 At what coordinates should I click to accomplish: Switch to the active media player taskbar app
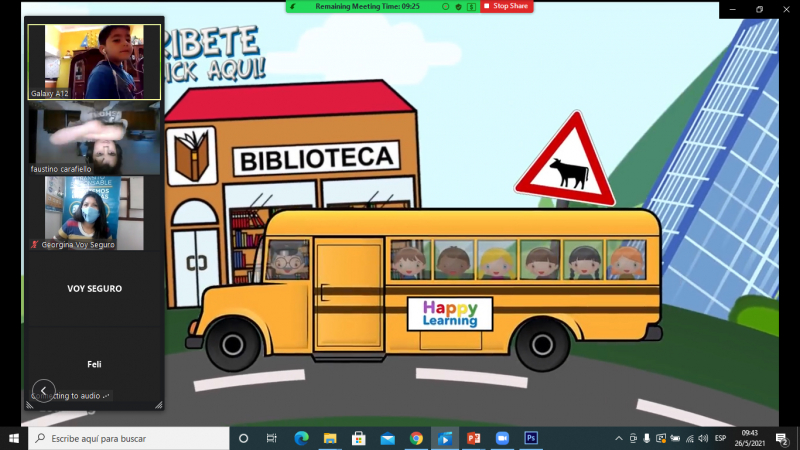pyautogui.click(x=444, y=438)
